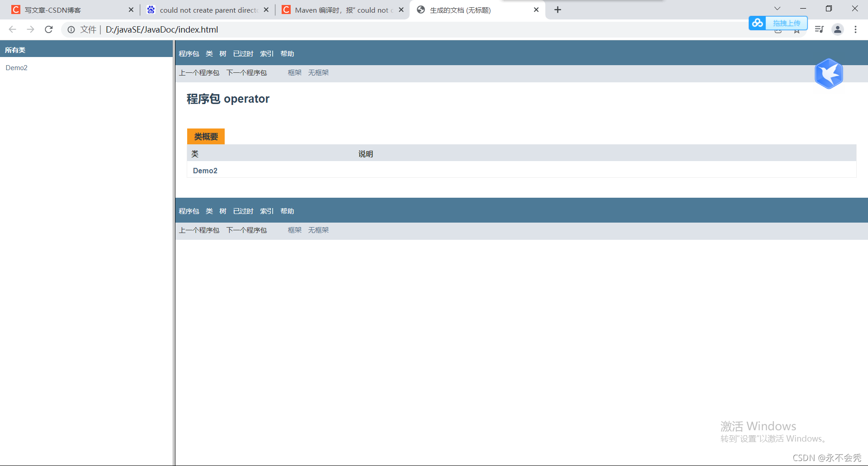The height and width of the screenshot is (466, 868).
Task: Select the 类概要 summary tab
Action: [x=206, y=137]
